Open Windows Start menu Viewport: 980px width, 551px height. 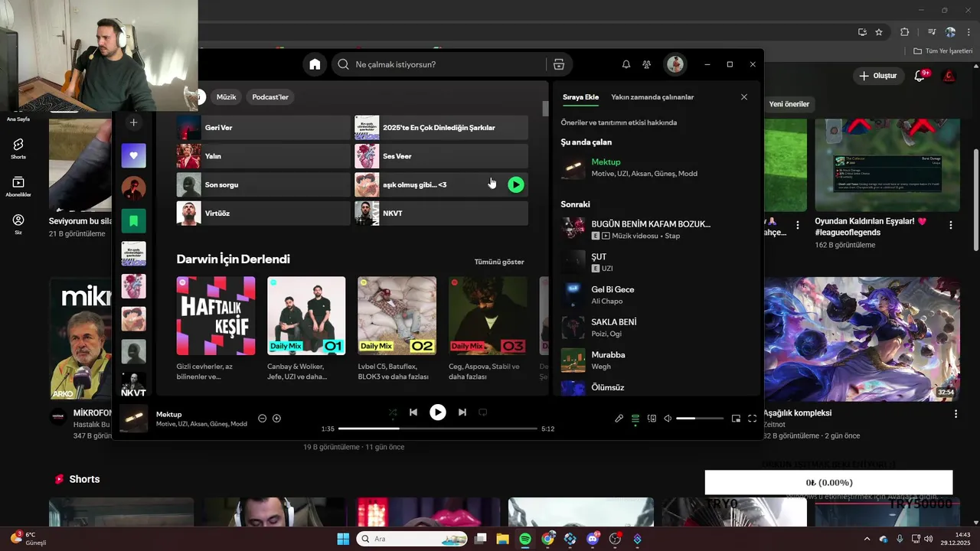coord(343,539)
